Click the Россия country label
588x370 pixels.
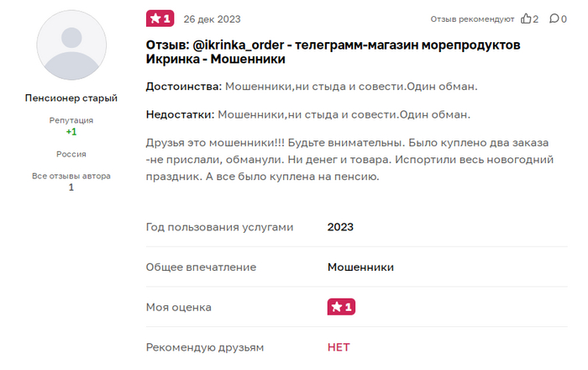(x=71, y=155)
